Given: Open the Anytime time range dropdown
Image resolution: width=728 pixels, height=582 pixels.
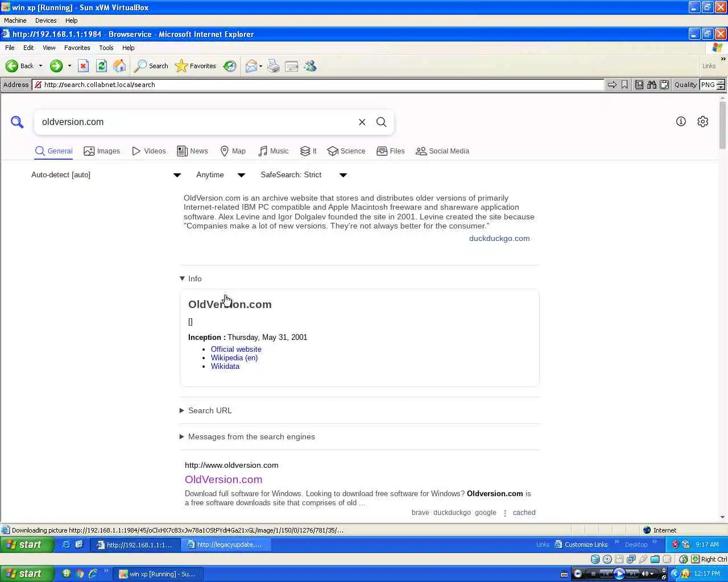Looking at the screenshot, I should click(221, 175).
